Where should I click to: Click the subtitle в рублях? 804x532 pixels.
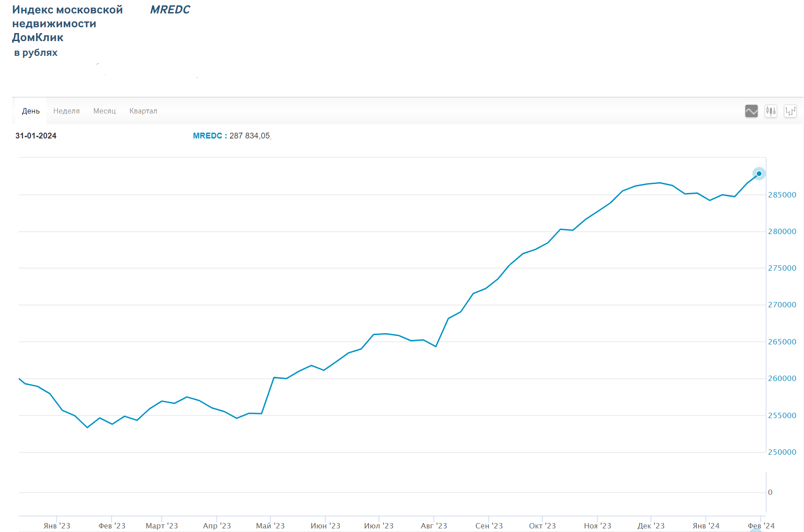(x=36, y=53)
